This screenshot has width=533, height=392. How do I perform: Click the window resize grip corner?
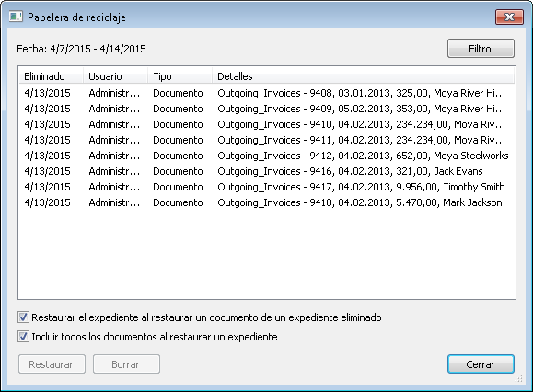(518, 378)
